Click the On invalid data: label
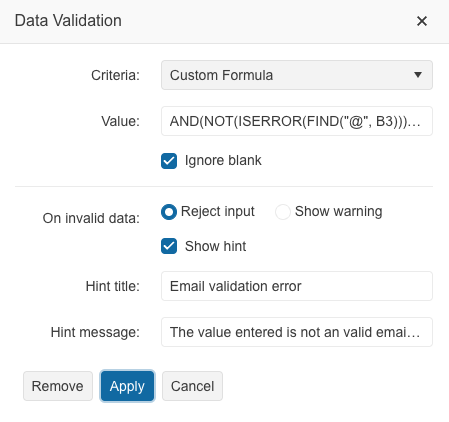This screenshot has width=449, height=422. 91,218
